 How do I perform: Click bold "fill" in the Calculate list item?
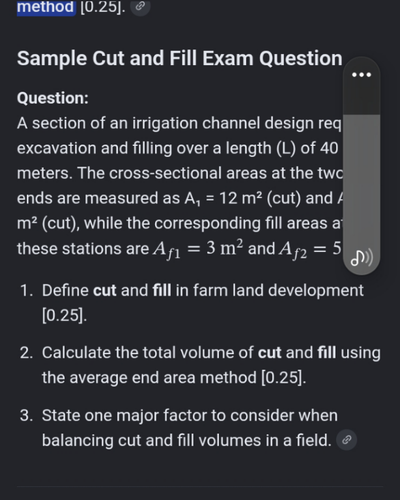327,352
